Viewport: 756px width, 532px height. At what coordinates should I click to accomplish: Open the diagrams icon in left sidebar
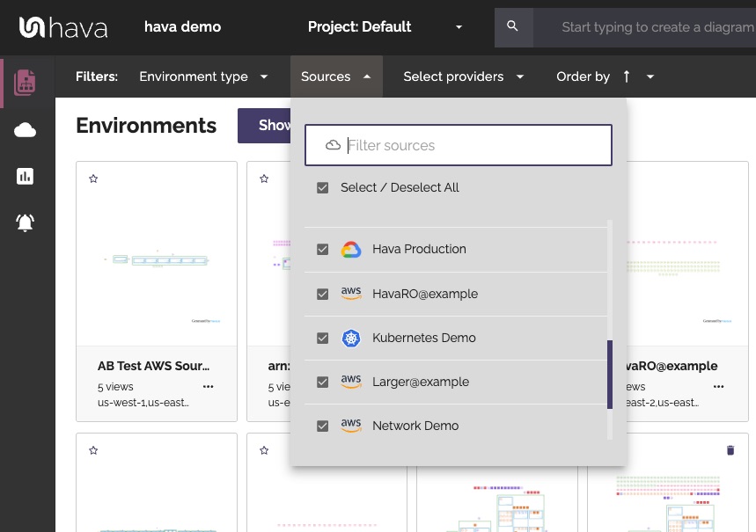tap(25, 82)
